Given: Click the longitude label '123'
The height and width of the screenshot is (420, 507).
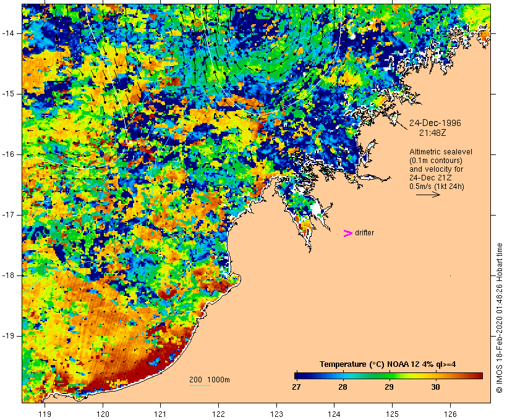Looking at the screenshot, I should coord(276,414).
